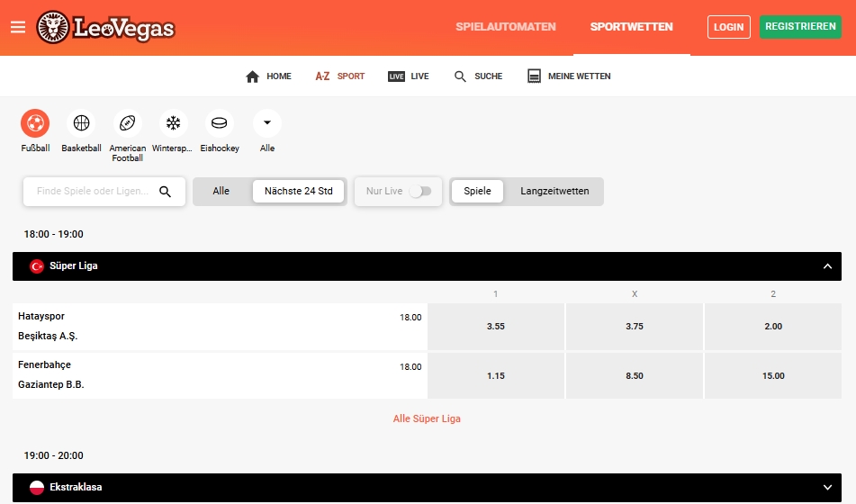
Task: Bet on Fenerbahçe win at 1.15
Action: [x=496, y=375]
